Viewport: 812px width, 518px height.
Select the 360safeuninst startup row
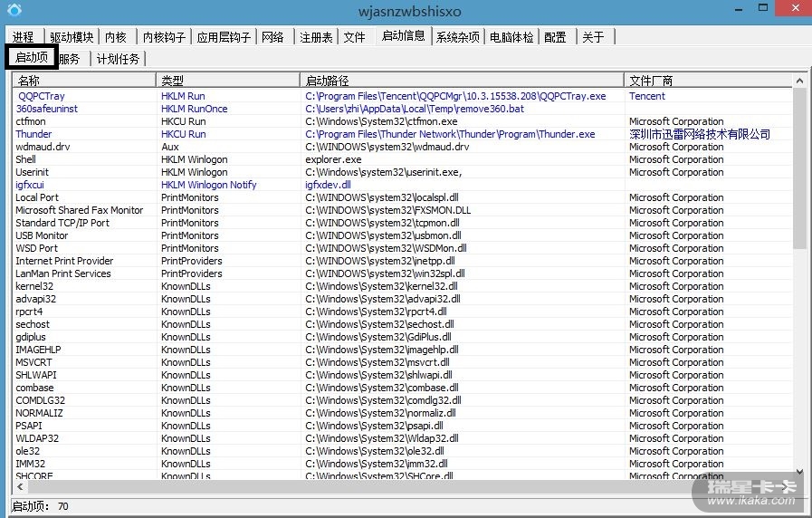point(47,109)
